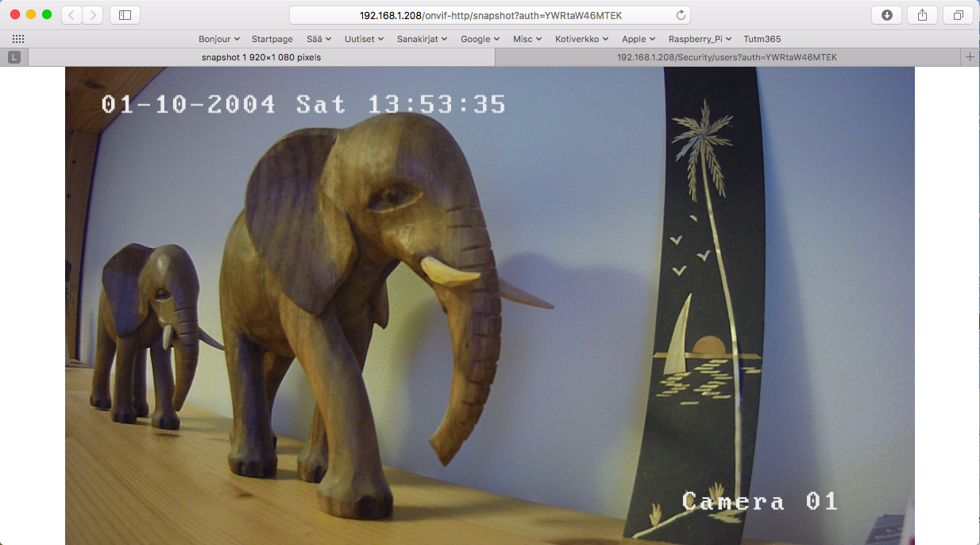Switch to the Security/users tab
This screenshot has width=980, height=545.
point(727,56)
